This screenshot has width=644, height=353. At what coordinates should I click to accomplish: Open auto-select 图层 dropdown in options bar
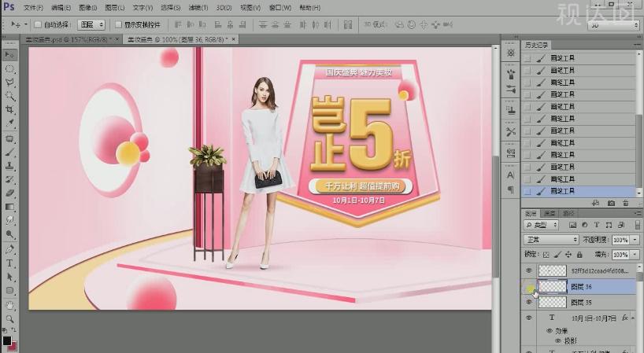[x=91, y=25]
